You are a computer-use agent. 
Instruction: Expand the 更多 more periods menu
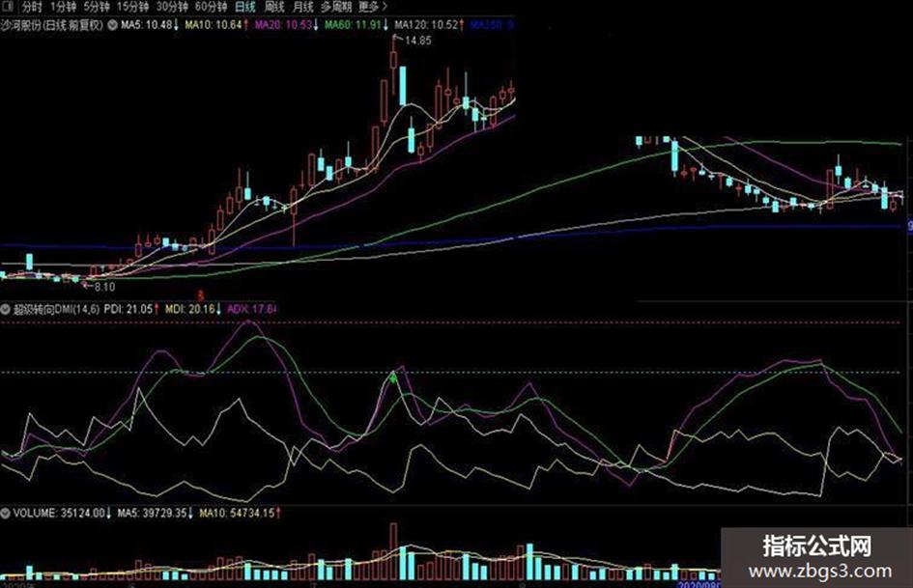[x=373, y=7]
